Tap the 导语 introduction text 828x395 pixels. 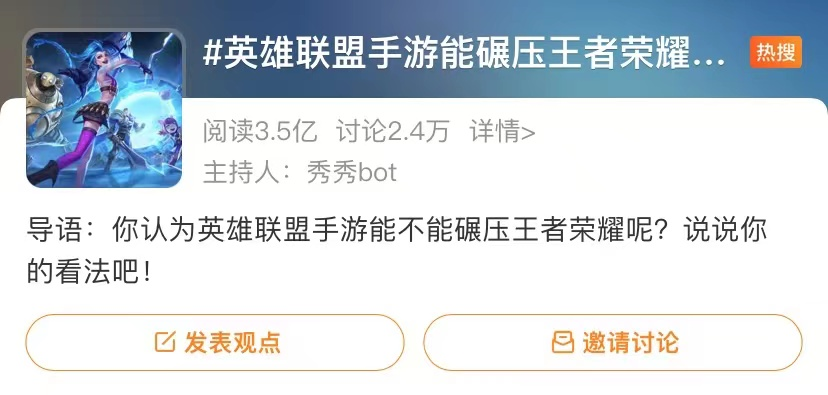(x=397, y=252)
